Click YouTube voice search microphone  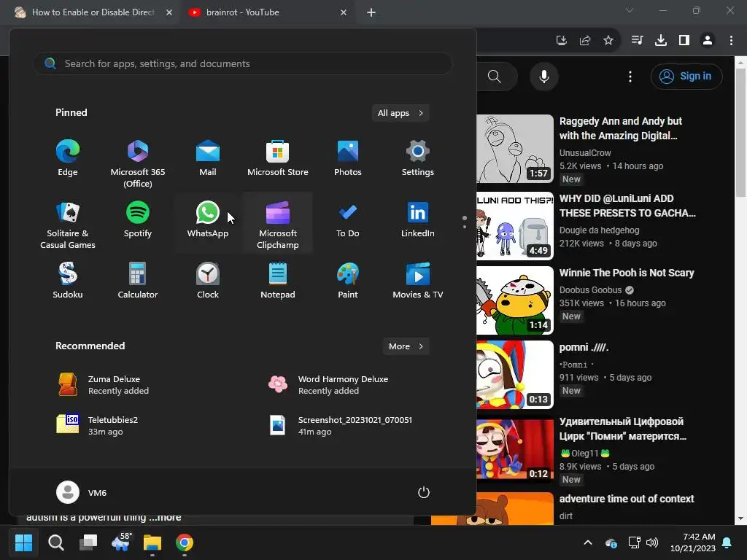544,76
